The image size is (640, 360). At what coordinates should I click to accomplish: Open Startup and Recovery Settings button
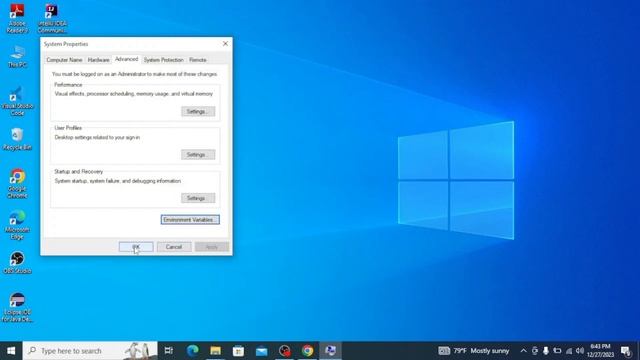[x=198, y=198]
